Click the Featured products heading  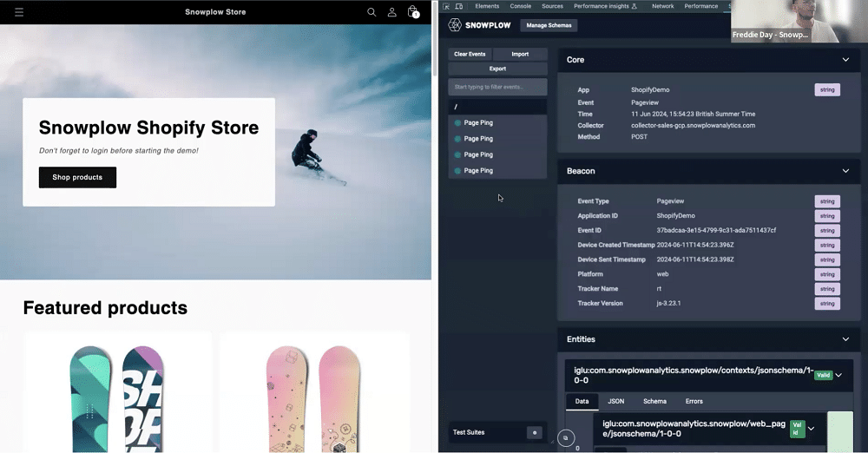pyautogui.click(x=105, y=308)
